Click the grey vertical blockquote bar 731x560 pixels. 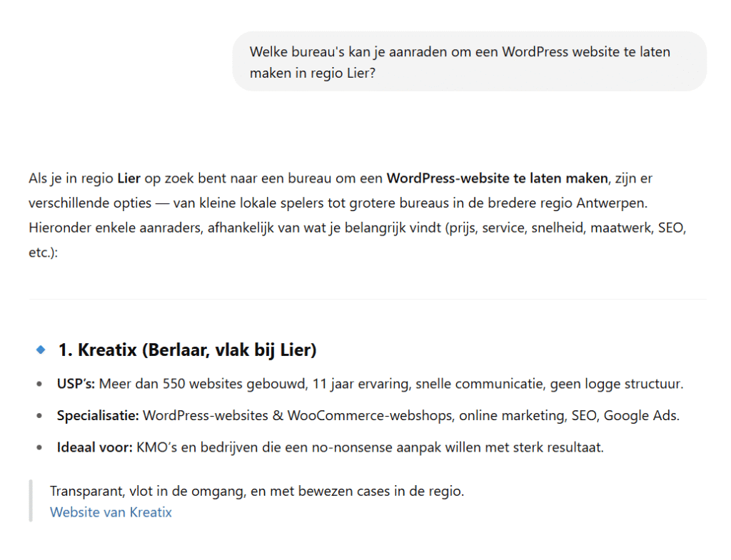tap(31, 501)
